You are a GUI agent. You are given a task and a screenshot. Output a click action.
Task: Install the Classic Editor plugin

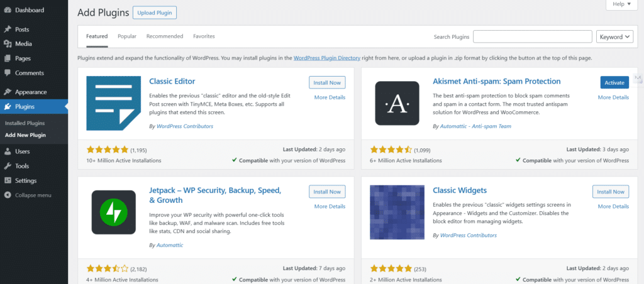[x=327, y=82]
